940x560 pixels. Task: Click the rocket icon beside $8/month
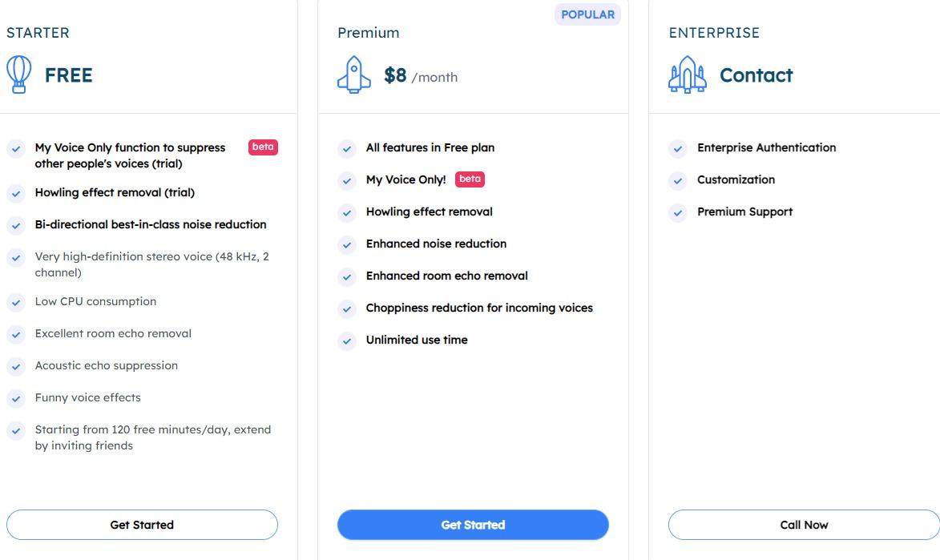[353, 75]
